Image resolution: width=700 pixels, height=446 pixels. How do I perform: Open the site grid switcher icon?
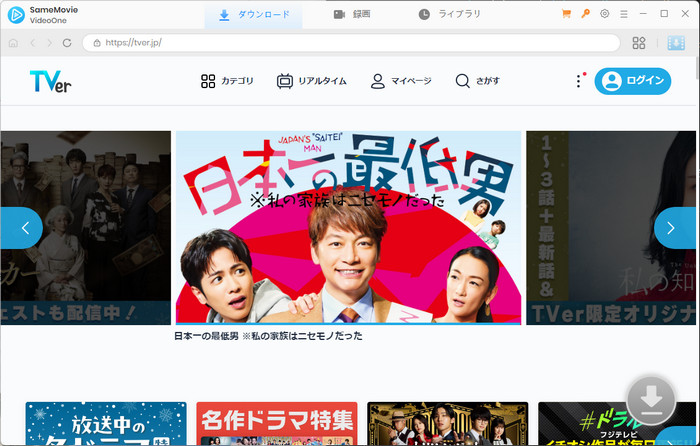639,43
